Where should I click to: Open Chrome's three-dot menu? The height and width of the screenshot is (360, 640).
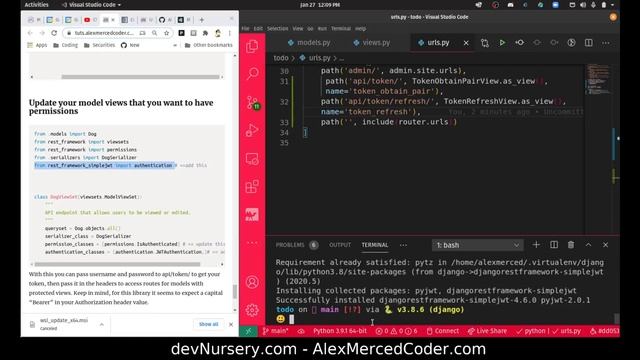point(229,33)
